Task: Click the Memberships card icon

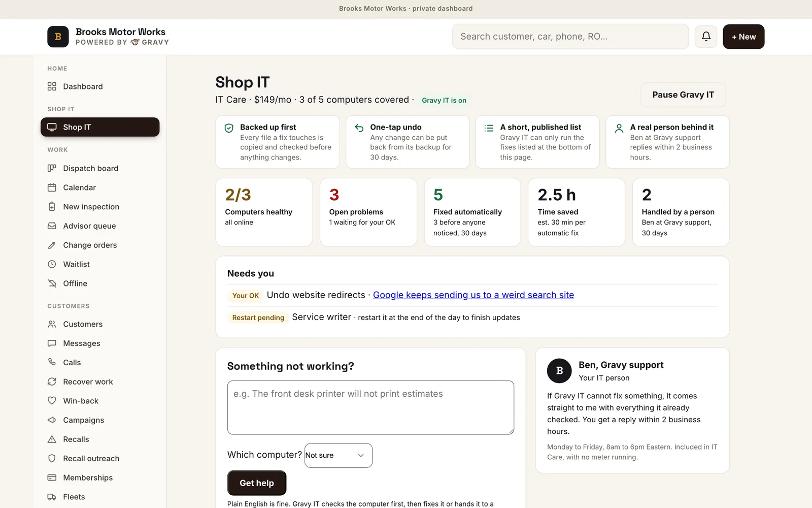Action: pyautogui.click(x=52, y=478)
